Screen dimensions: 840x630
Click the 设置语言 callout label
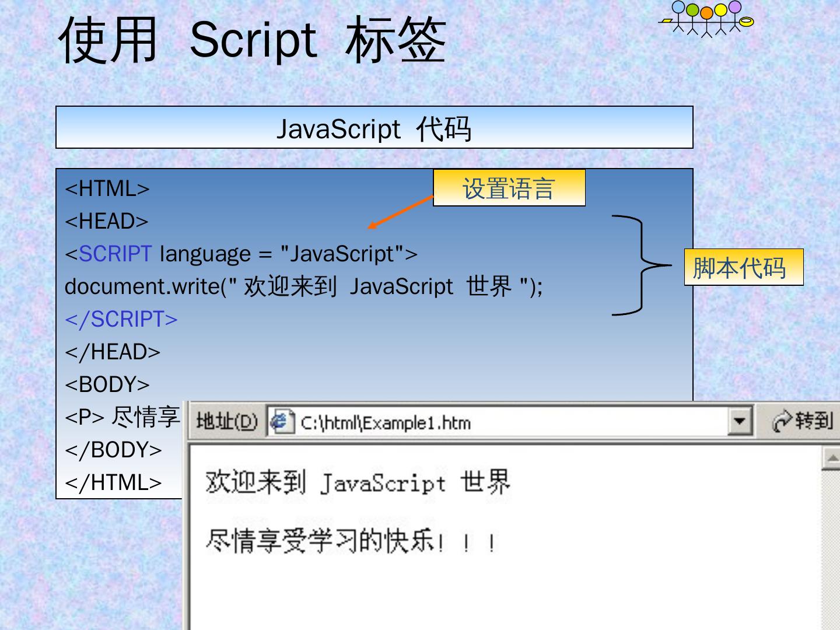coord(509,188)
